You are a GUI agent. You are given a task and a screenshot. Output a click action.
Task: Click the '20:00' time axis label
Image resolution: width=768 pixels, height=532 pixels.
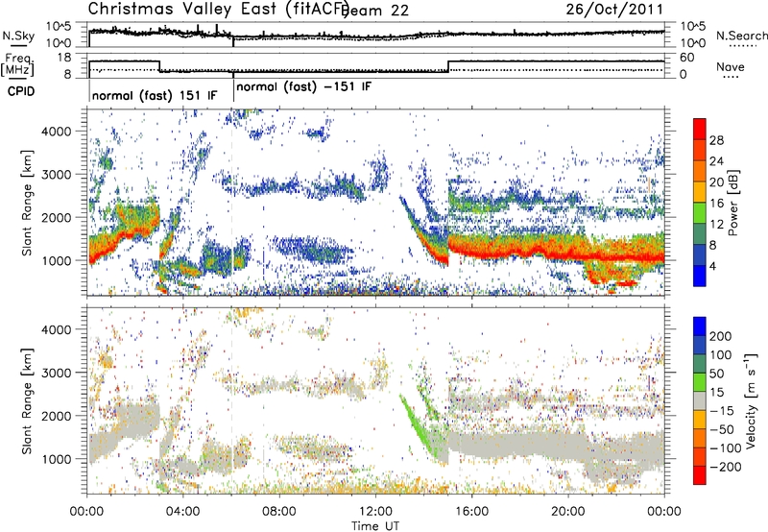coord(567,511)
